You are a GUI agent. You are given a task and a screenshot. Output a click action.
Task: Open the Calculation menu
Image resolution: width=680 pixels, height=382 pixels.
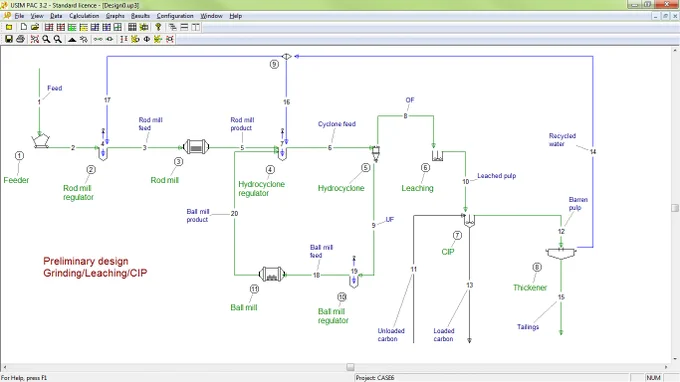84,16
